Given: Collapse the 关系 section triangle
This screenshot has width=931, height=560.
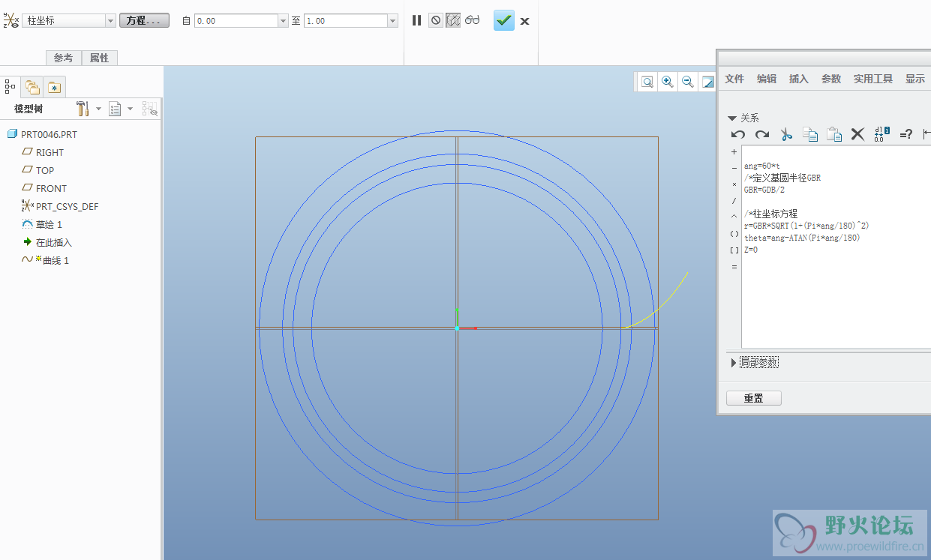Looking at the screenshot, I should [x=732, y=118].
